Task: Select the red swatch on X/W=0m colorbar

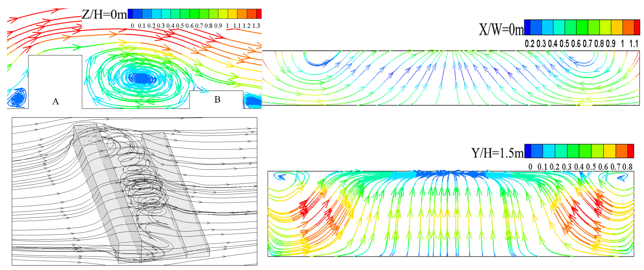Action: point(637,27)
